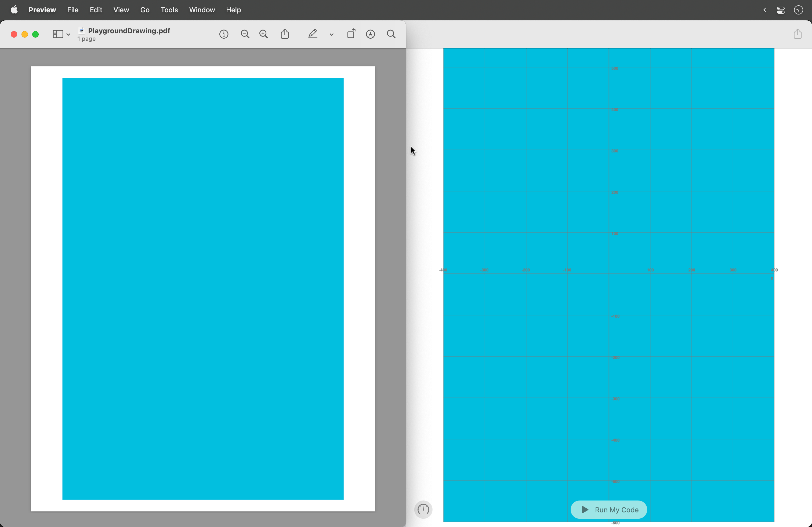Open the Go menu
The height and width of the screenshot is (527, 812).
(x=145, y=10)
